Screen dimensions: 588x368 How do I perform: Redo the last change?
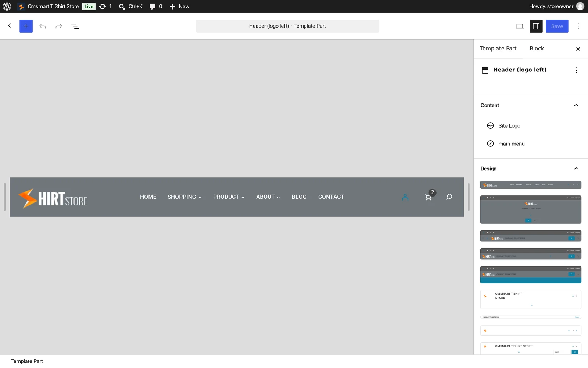(59, 26)
